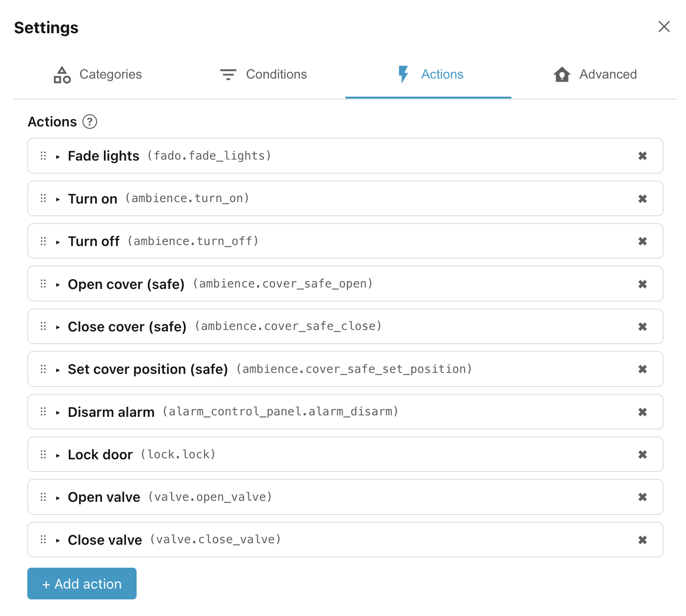Delete the Turn off action
Viewport: 686px width, 616px height.
(643, 241)
